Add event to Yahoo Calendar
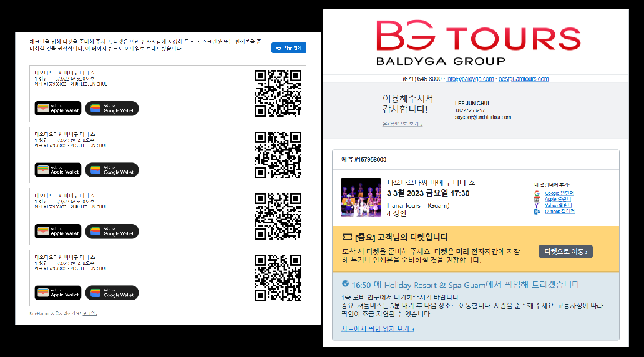 point(558,205)
